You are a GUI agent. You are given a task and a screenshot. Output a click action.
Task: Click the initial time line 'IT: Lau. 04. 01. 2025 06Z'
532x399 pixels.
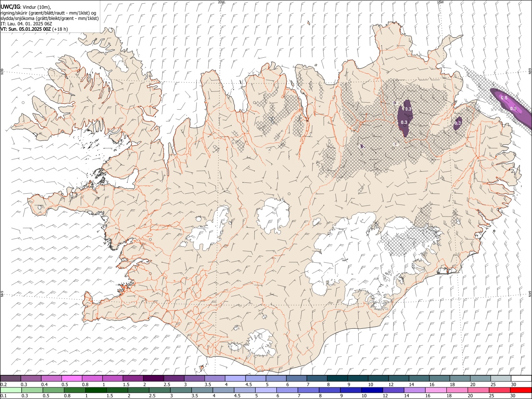click(x=26, y=24)
